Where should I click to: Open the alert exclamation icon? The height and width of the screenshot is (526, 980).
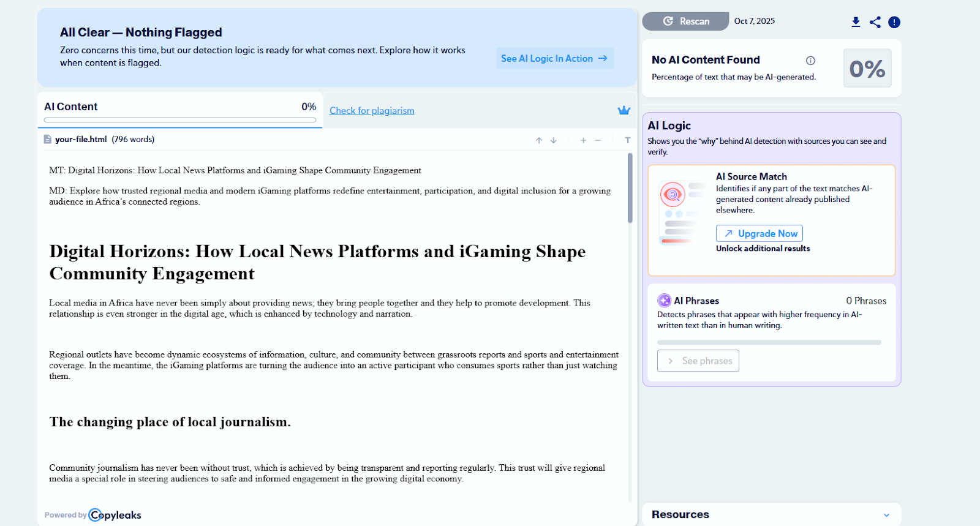[894, 22]
